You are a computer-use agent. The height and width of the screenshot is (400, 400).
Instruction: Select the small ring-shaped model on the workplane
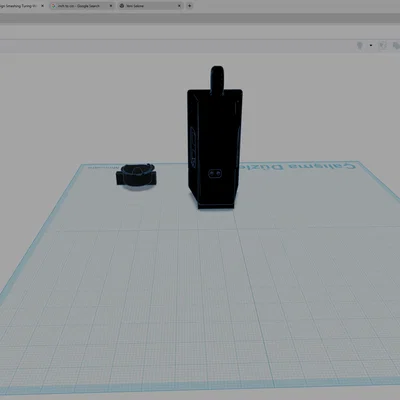click(136, 176)
